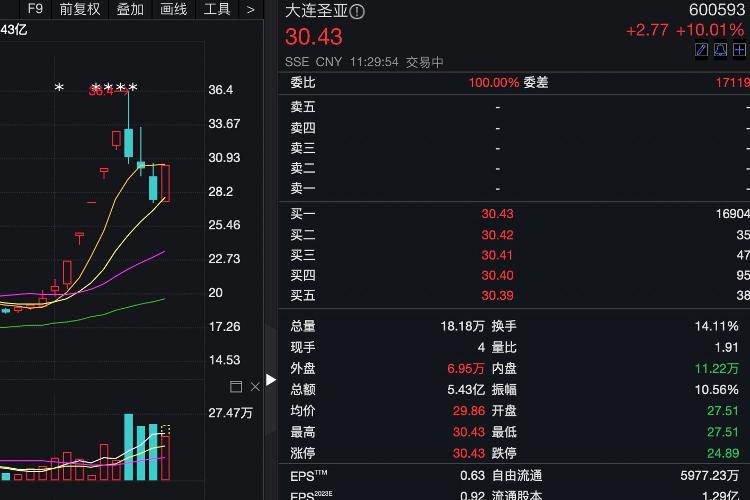Click the current price 30.43 headline
750x500 pixels.
[x=314, y=37]
